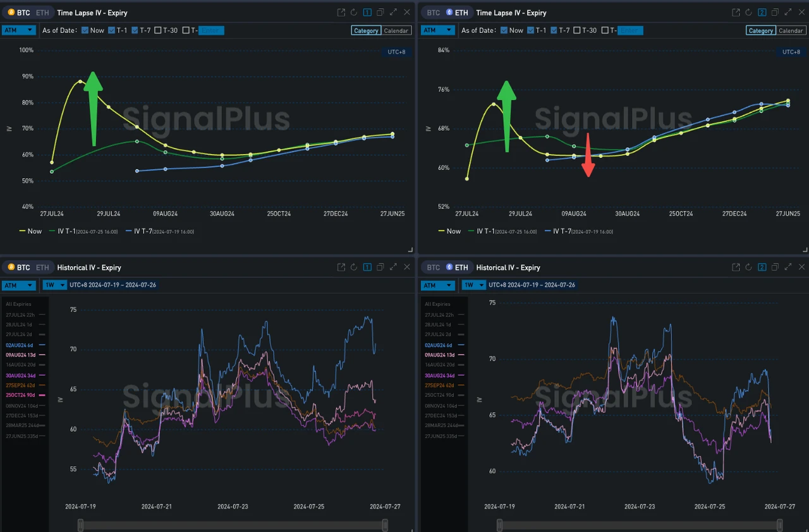Viewport: 809px width, 532px height.
Task: Duplicate the ETH Time Lapse IV panel
Action: (775, 13)
